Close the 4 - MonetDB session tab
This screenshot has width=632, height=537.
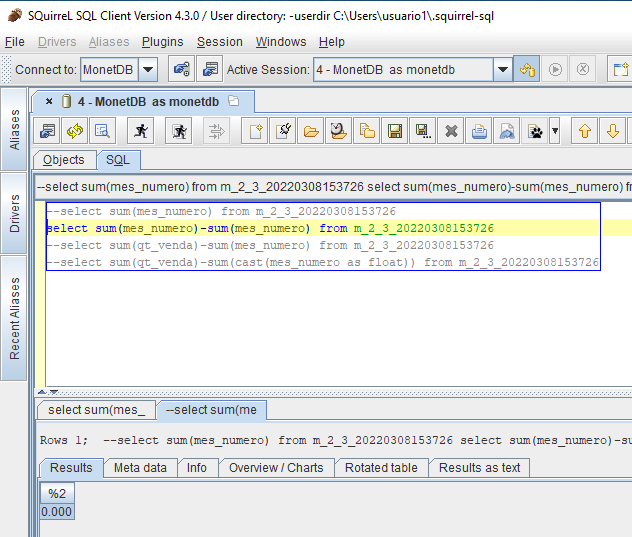(49, 101)
